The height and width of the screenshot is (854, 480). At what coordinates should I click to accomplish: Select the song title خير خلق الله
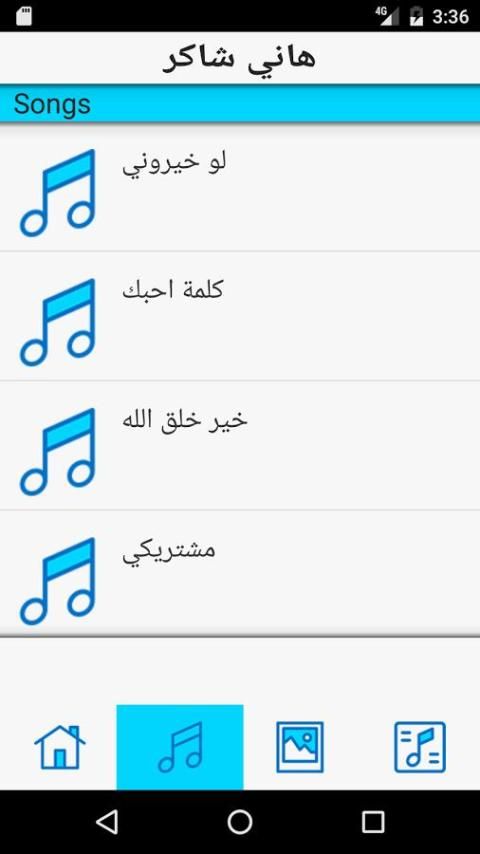(x=185, y=420)
